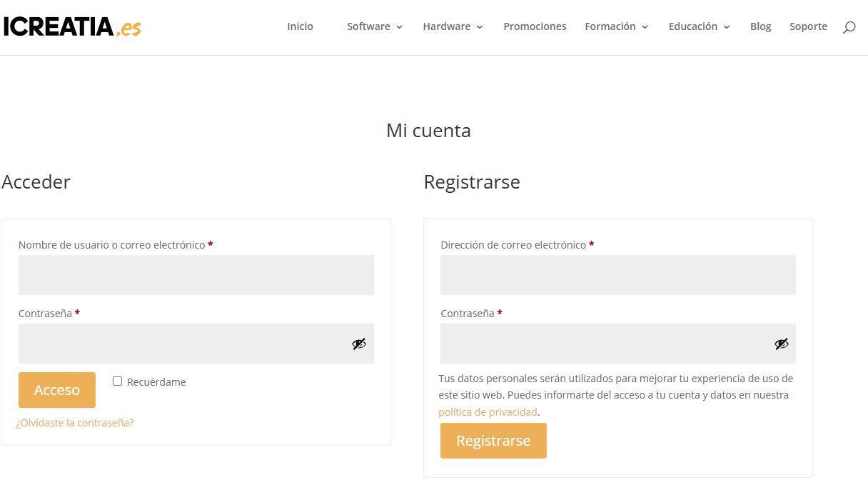This screenshot has width=868, height=500.
Task: Toggle login password visibility eye icon
Action: (x=358, y=344)
